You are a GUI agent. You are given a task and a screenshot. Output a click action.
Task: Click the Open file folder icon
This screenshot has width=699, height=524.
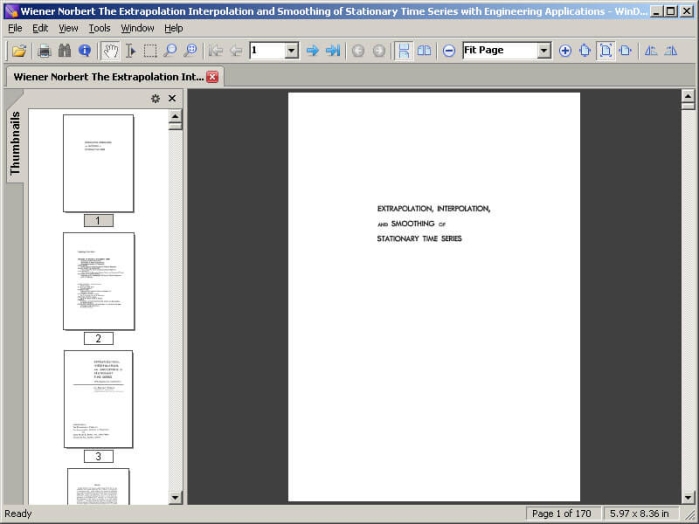[19, 50]
